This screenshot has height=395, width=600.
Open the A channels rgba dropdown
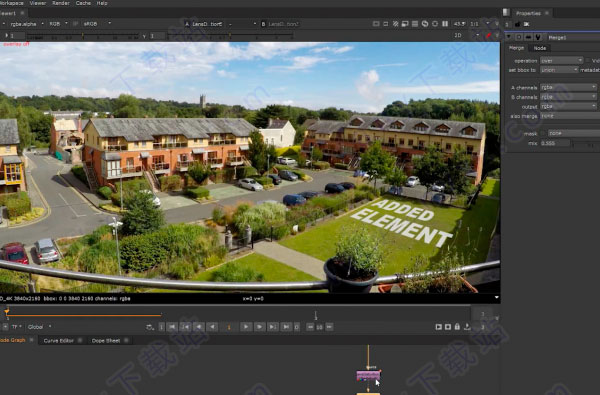point(569,87)
